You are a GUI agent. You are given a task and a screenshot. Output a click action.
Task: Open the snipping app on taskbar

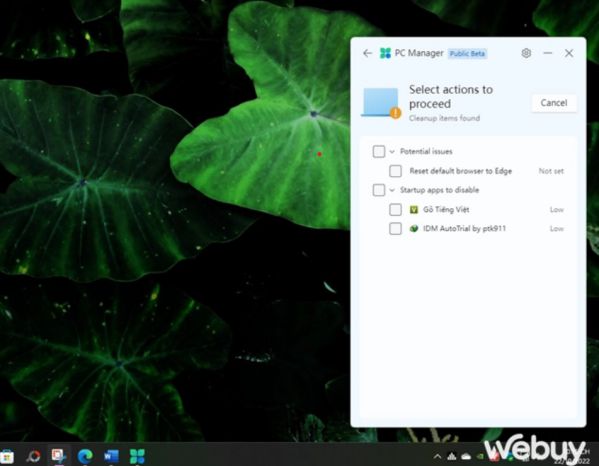(59, 456)
